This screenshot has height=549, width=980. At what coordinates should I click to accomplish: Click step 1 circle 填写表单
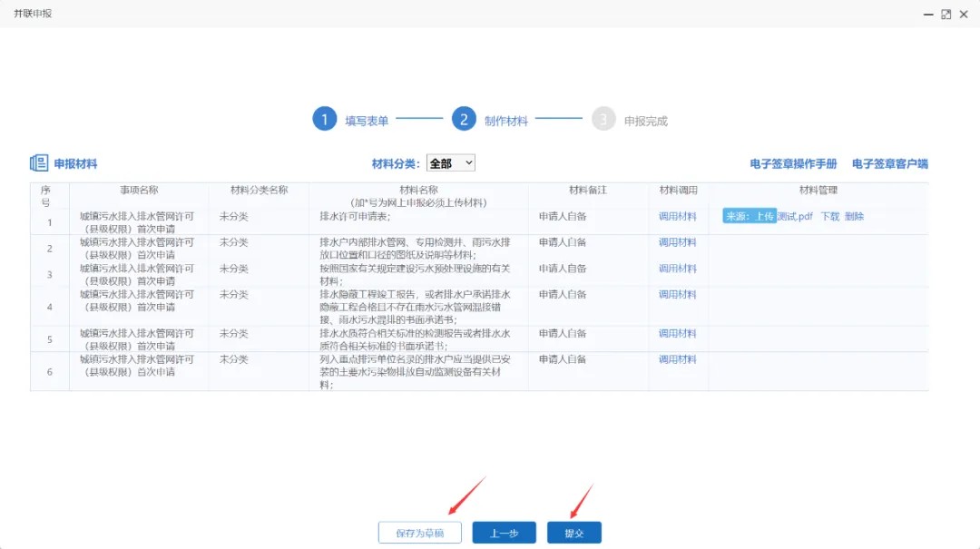(325, 120)
